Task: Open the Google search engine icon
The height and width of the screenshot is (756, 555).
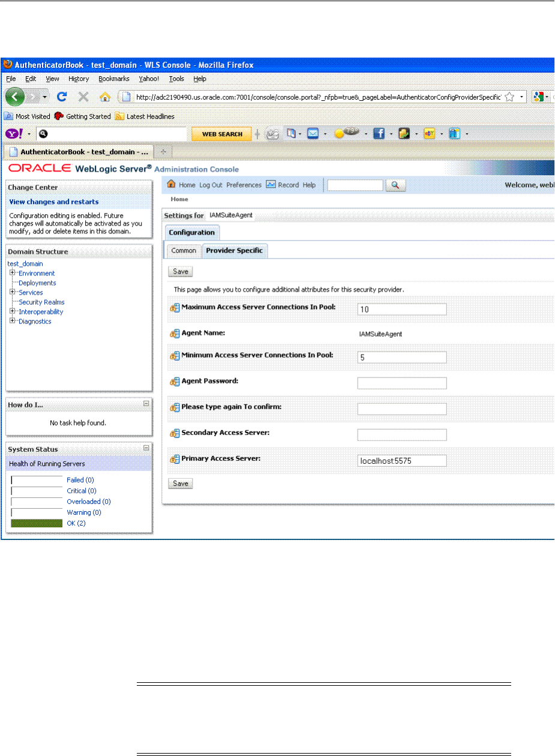Action: click(539, 97)
